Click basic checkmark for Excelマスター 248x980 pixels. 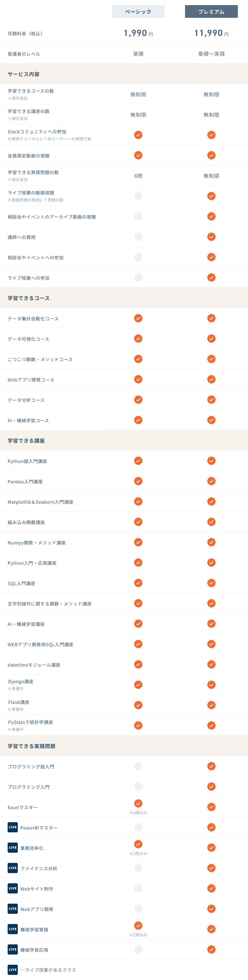click(138, 803)
